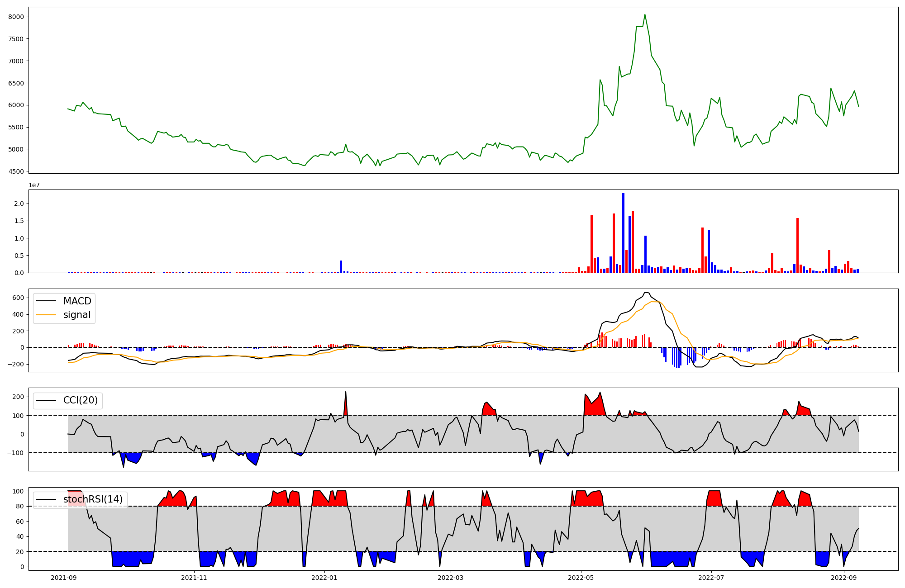Click the MACD legend entry
This screenshot has width=905, height=588.
tap(77, 301)
